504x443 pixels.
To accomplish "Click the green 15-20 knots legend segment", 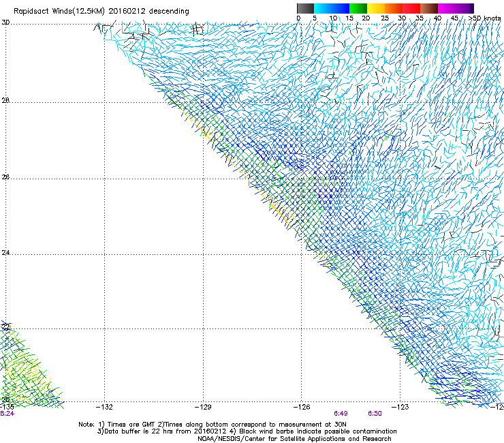I will pyautogui.click(x=358, y=8).
